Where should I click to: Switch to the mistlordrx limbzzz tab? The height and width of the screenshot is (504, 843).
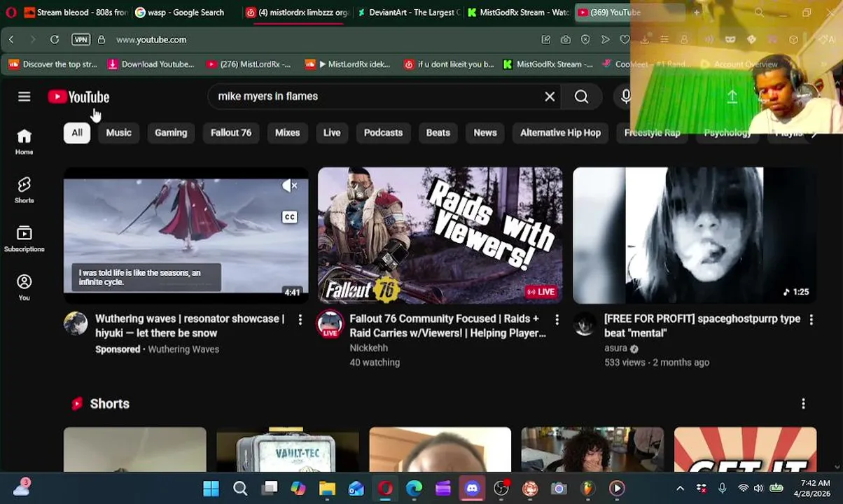[x=297, y=13]
